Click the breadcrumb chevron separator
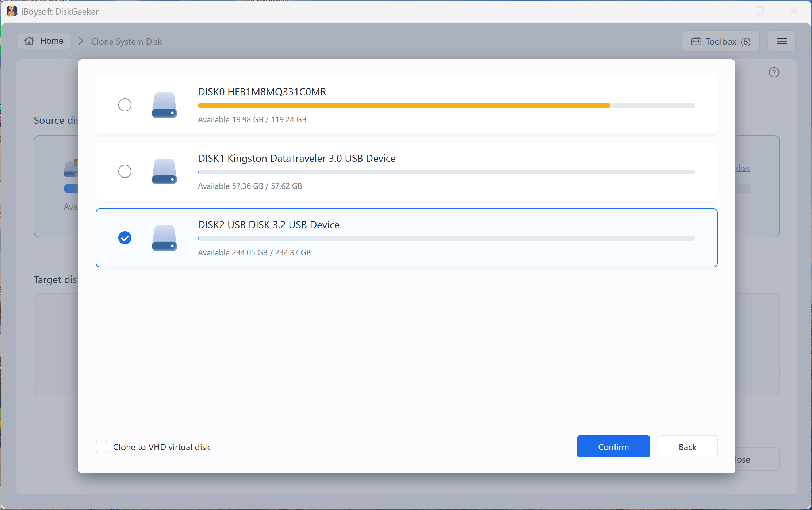This screenshot has height=510, width=812. point(81,41)
